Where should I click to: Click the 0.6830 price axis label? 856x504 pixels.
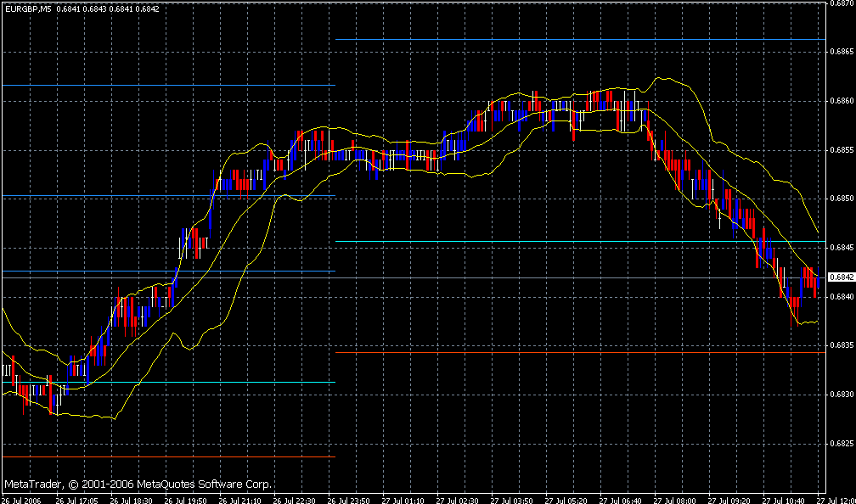pyautogui.click(x=842, y=395)
